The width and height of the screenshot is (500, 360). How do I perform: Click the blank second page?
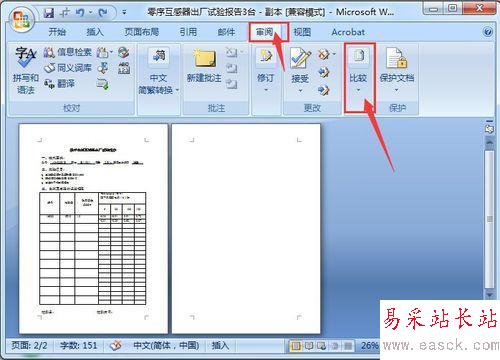(x=246, y=229)
